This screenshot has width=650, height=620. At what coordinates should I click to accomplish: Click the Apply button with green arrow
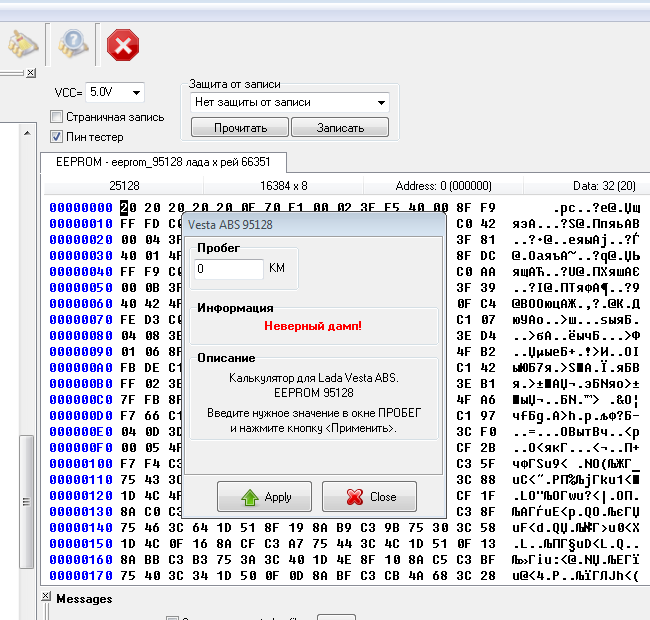tap(264, 496)
